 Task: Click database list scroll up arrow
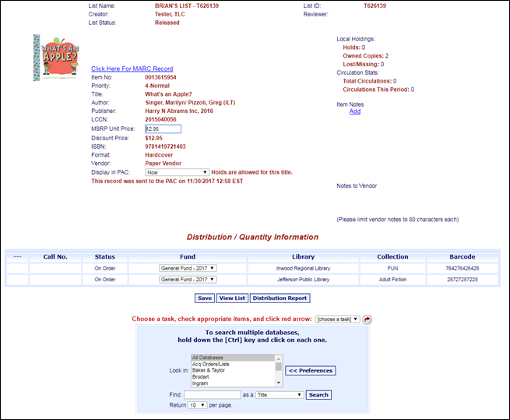279,358
